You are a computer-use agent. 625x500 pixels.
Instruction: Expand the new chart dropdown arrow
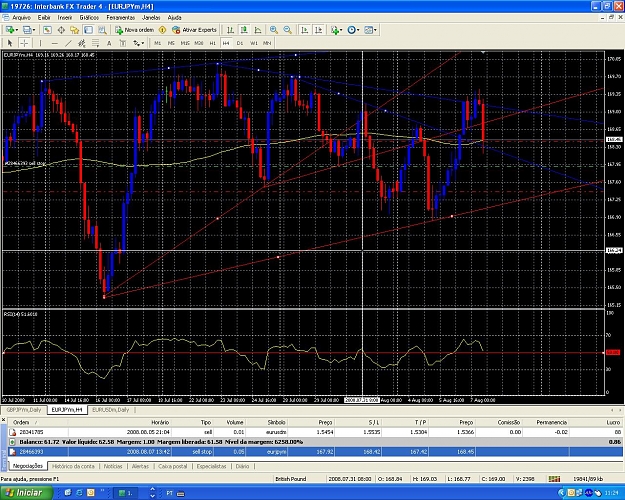point(16,30)
